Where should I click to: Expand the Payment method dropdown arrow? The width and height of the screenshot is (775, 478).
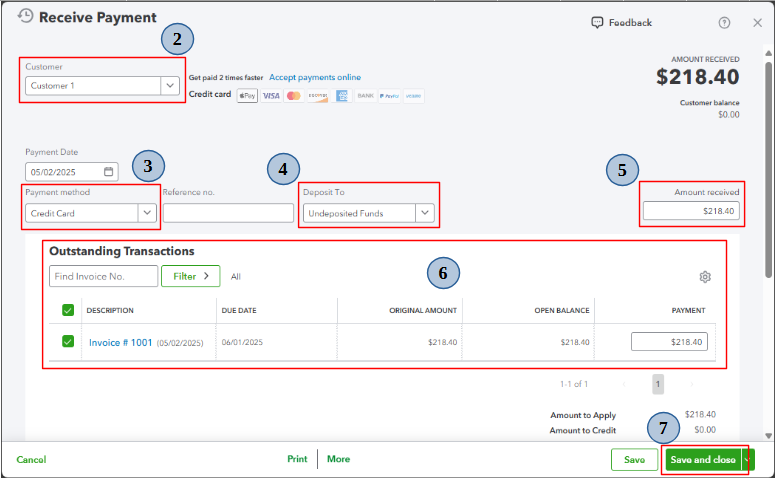(147, 213)
